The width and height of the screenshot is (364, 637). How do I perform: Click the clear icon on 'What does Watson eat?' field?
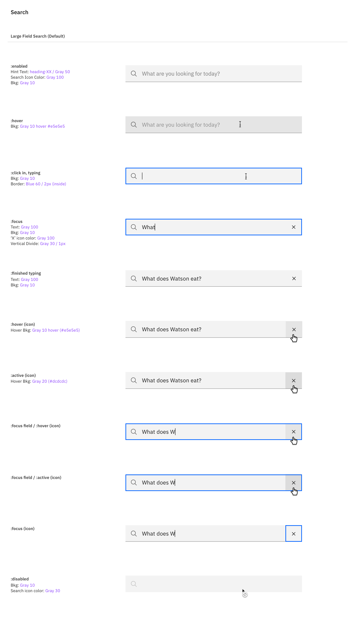[x=294, y=278]
